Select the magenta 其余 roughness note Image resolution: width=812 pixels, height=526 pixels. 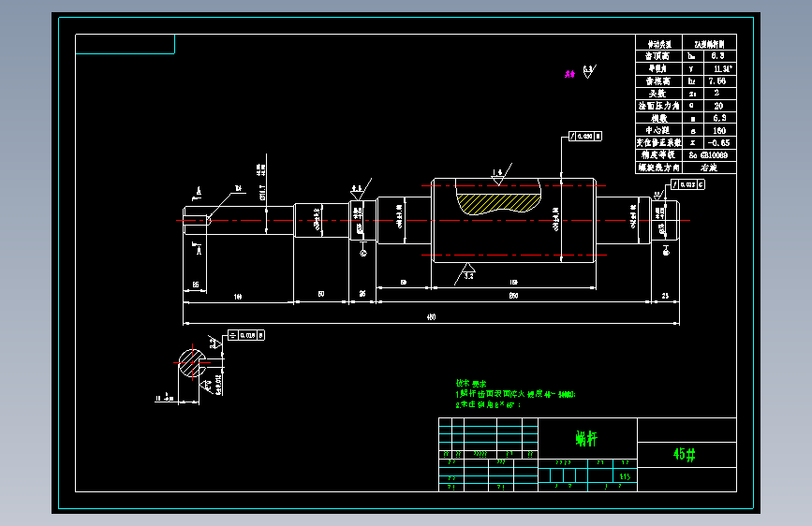point(569,74)
